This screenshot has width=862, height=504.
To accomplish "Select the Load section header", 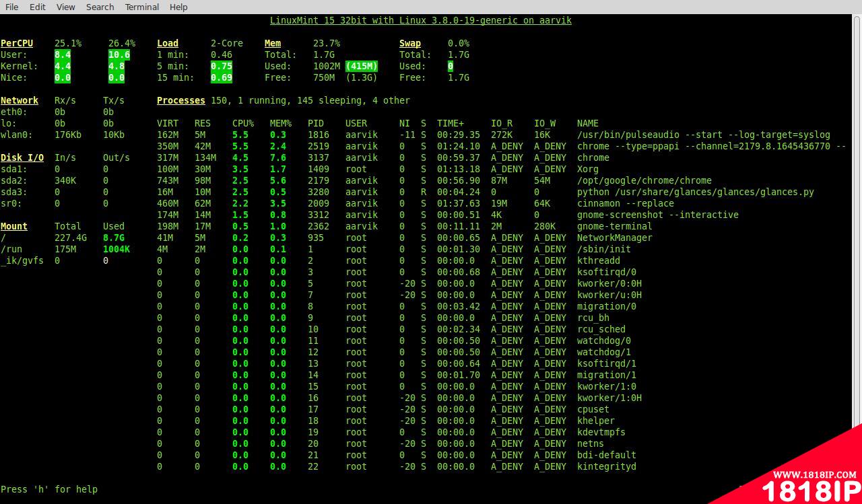I will pos(168,43).
